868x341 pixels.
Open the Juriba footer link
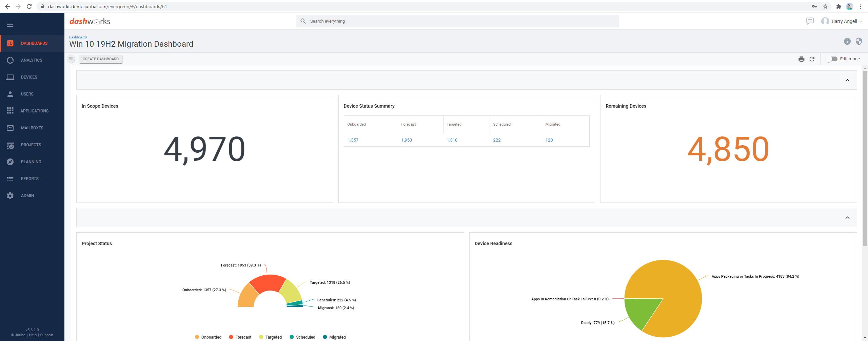pyautogui.click(x=20, y=335)
